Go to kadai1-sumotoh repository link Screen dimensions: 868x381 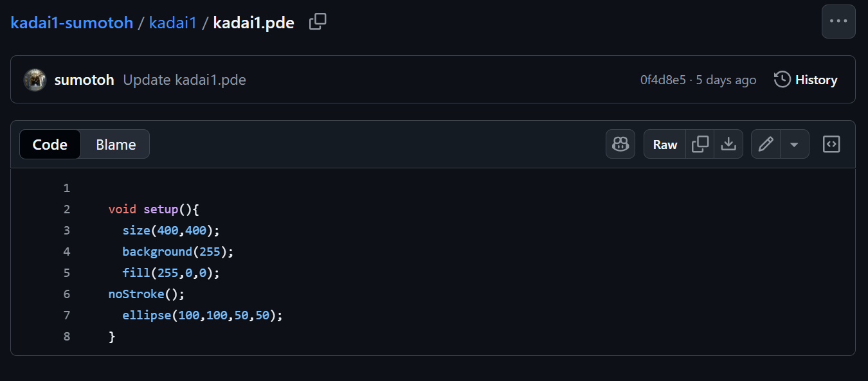point(72,22)
